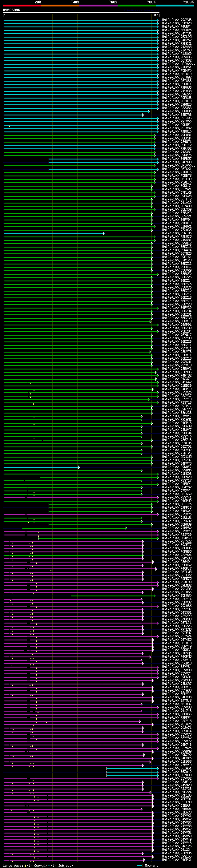This screenshot has height=868, width=197.
Task: Select the UniRef100_B9GML1 label
Action: tap(177, 84)
